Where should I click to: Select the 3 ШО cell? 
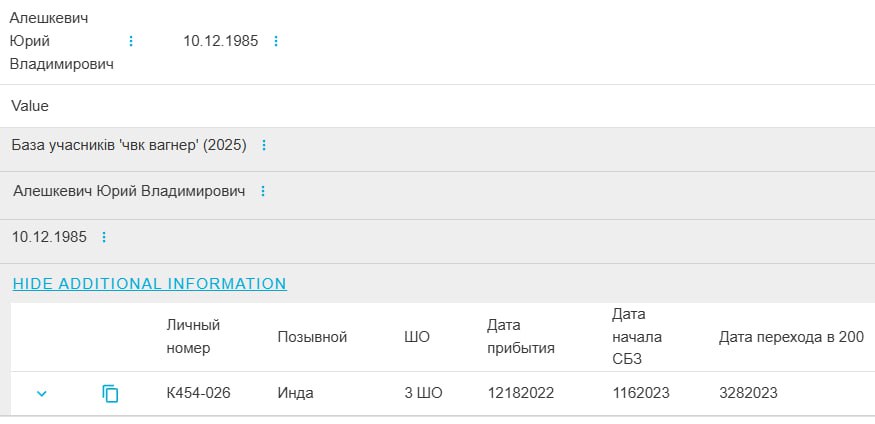423,393
